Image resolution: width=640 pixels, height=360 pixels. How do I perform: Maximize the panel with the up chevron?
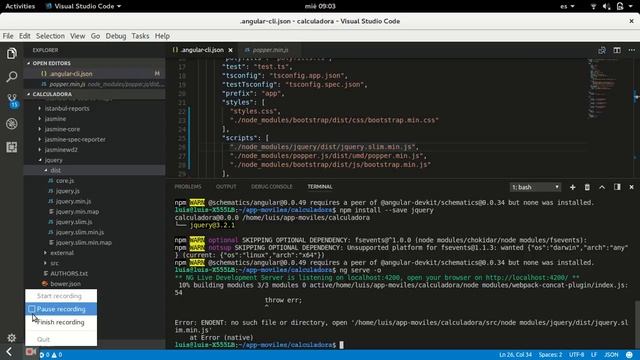tap(602, 187)
